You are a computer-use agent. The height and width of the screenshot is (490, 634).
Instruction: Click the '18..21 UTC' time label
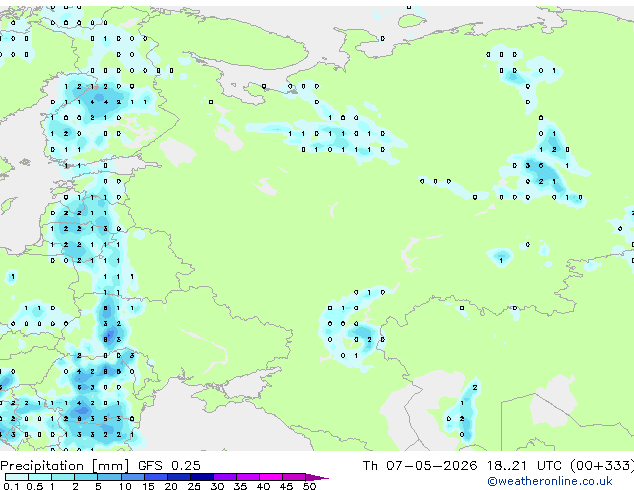click(x=524, y=466)
